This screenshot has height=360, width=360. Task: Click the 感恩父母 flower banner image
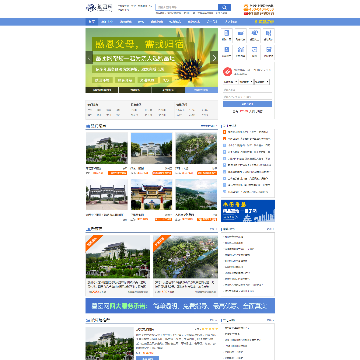pyautogui.click(x=152, y=57)
